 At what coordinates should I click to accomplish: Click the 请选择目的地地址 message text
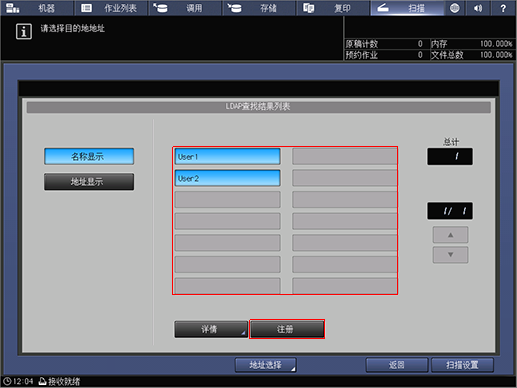pyautogui.click(x=73, y=28)
